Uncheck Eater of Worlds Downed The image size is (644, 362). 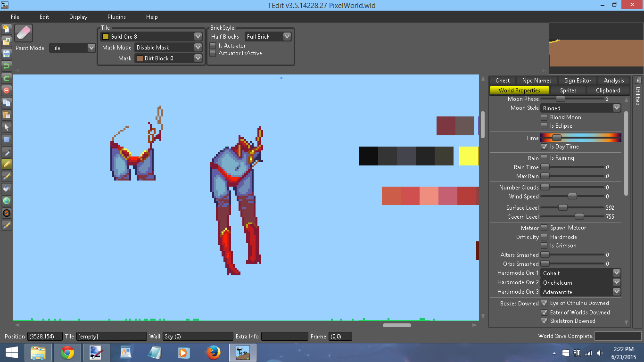[x=544, y=313]
